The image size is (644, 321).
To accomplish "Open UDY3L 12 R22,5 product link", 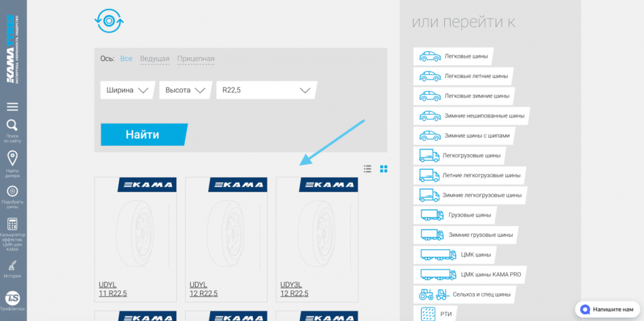I will point(294,289).
